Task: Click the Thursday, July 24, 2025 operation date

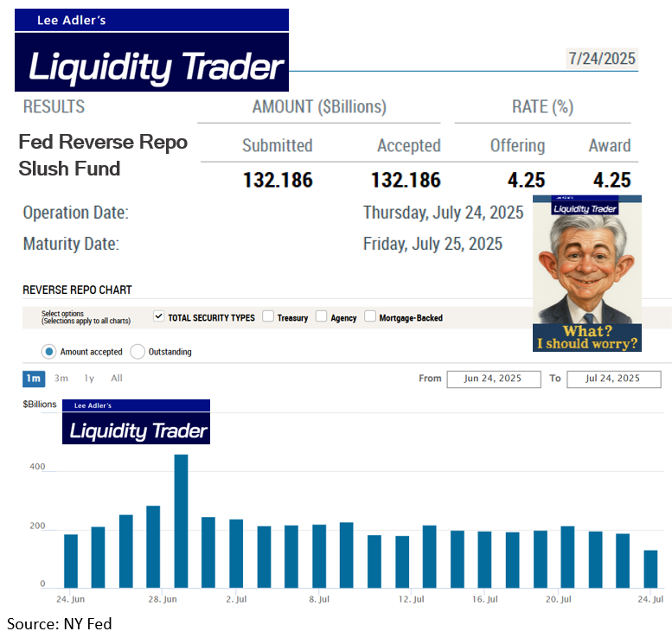Action: click(443, 213)
